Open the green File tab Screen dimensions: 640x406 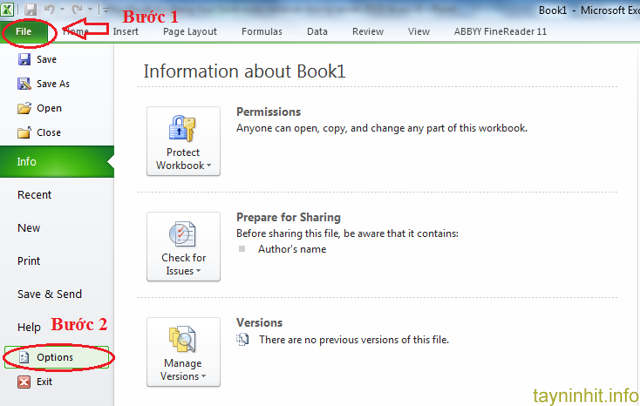(22, 31)
